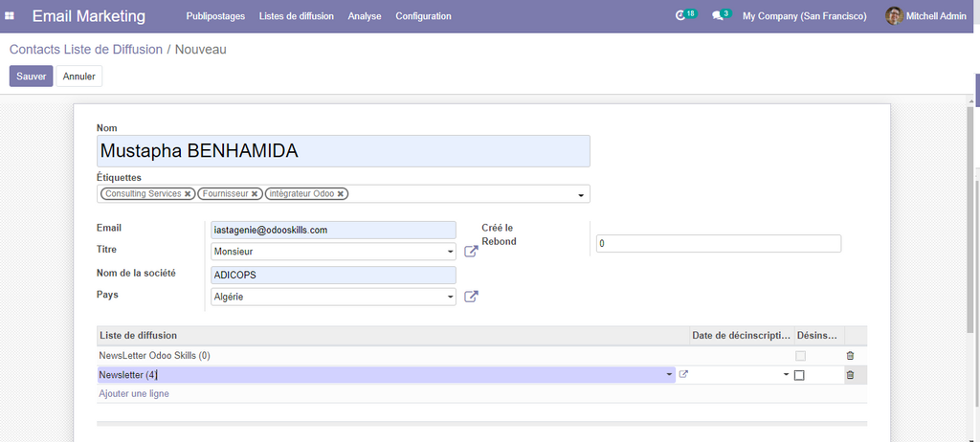The image size is (980, 442).
Task: Open external link for Newsletter list field
Action: (683, 375)
